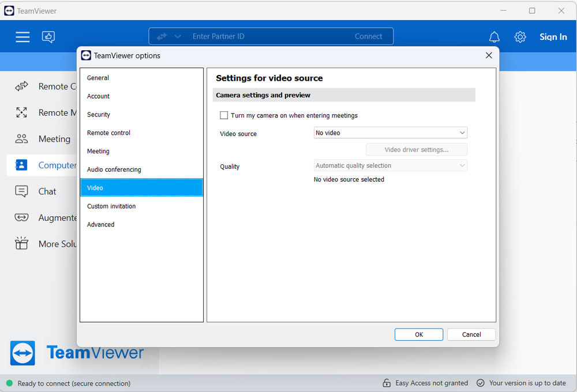Click the Cancel button
The width and height of the screenshot is (577, 392).
471,334
